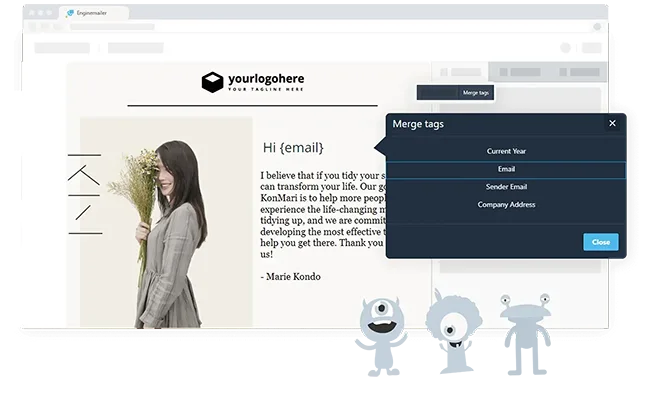The width and height of the screenshot is (650, 403).
Task: Click the black cube logo icon
Action: tap(211, 82)
